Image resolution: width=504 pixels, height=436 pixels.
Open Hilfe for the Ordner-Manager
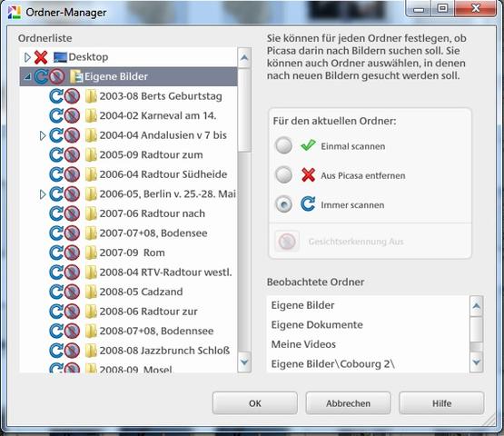click(441, 403)
